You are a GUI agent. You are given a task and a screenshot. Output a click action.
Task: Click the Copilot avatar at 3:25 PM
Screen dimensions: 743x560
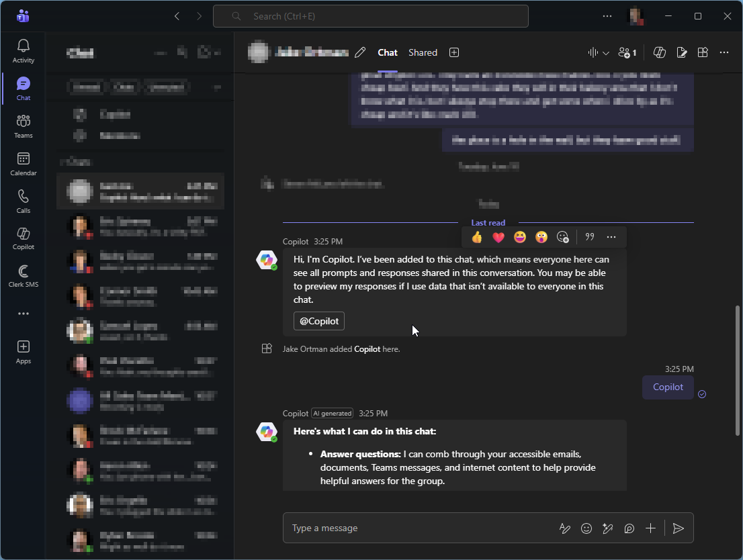(x=267, y=260)
